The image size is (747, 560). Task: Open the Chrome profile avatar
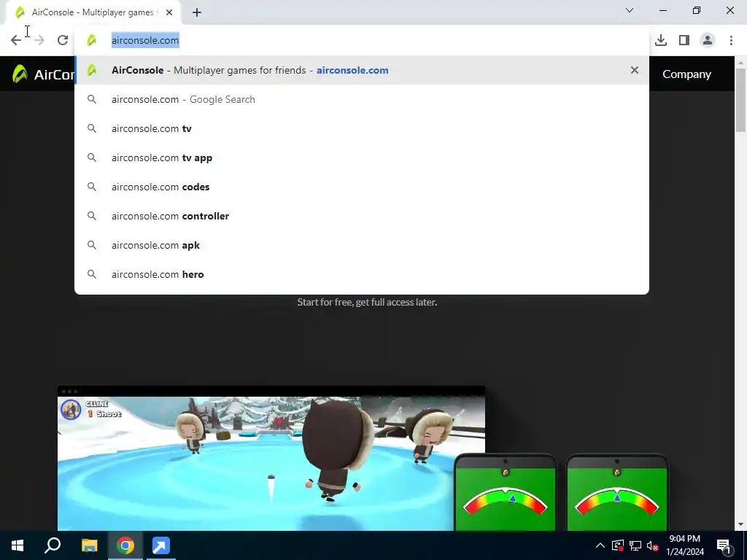tap(708, 41)
